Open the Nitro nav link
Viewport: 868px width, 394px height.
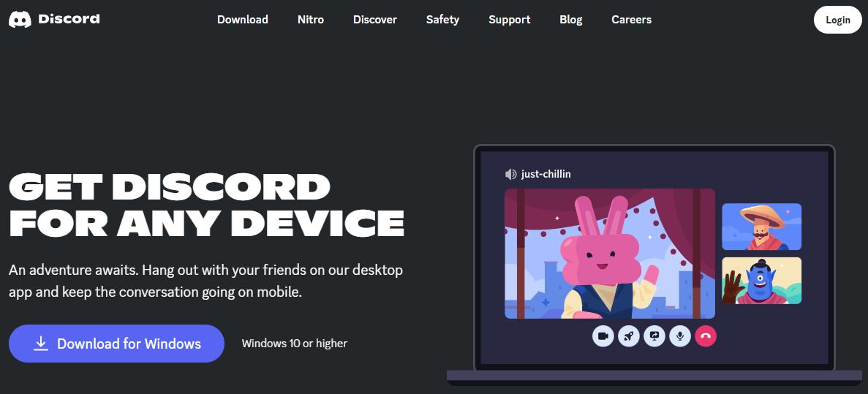point(311,19)
